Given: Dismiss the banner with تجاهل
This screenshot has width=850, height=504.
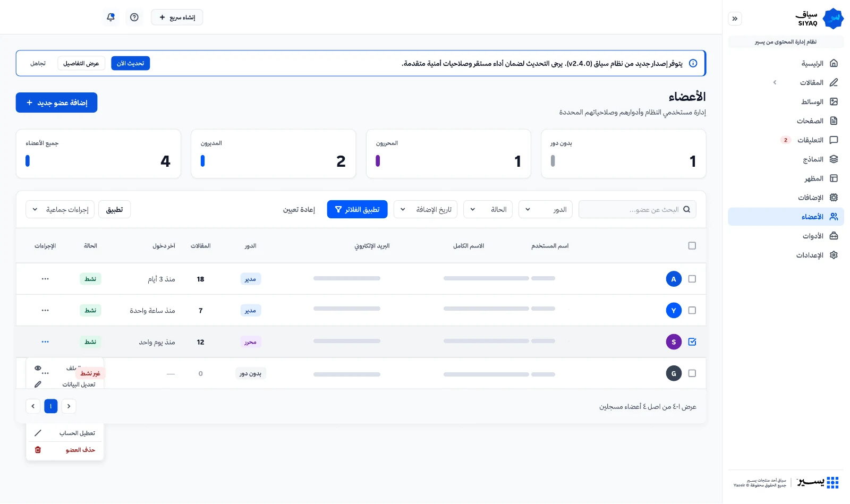Looking at the screenshot, I should 38,63.
